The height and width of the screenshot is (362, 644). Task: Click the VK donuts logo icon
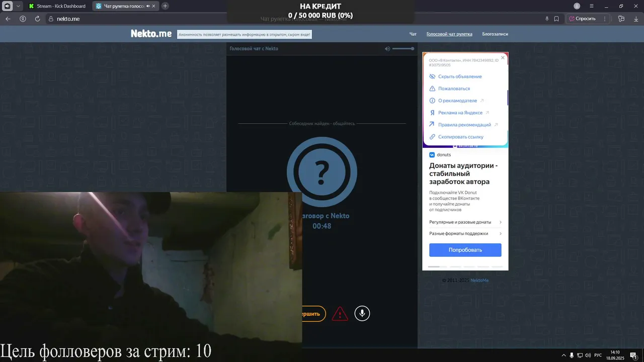click(432, 155)
